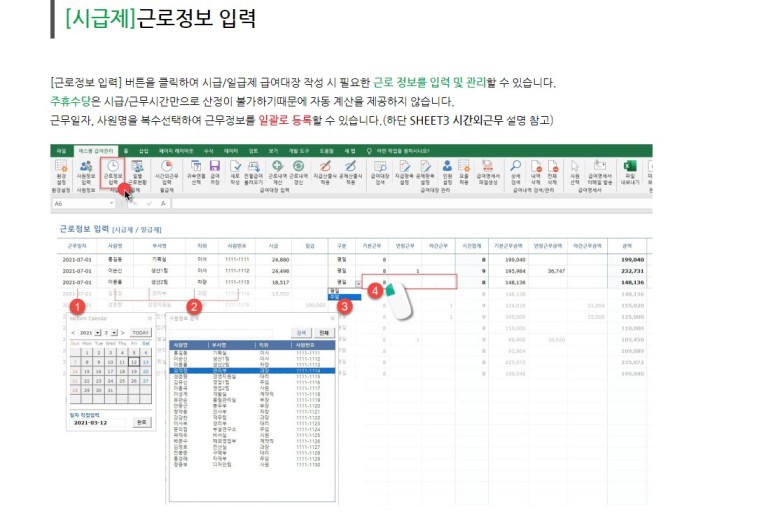Click the fx insert function icon
The image size is (773, 514).
[x=163, y=204]
